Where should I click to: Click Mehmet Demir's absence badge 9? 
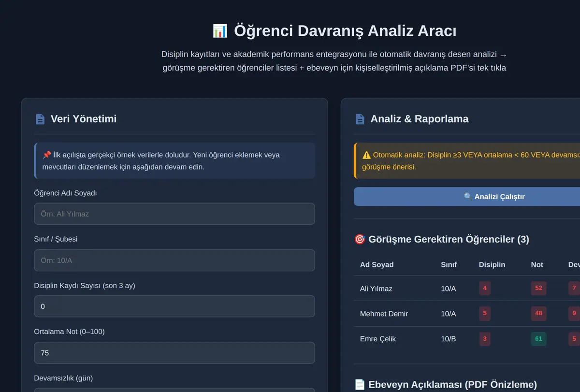(574, 313)
